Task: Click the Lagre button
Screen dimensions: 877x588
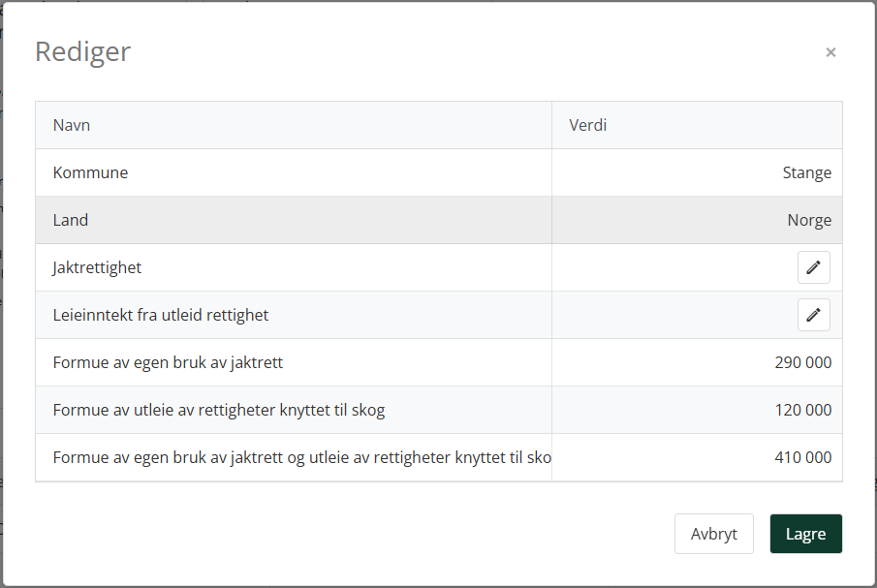Action: click(x=805, y=534)
